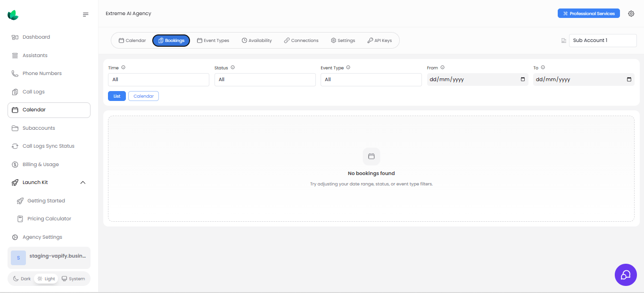This screenshot has height=293, width=644.
Task: Open the purple chat support bubble
Action: (626, 275)
